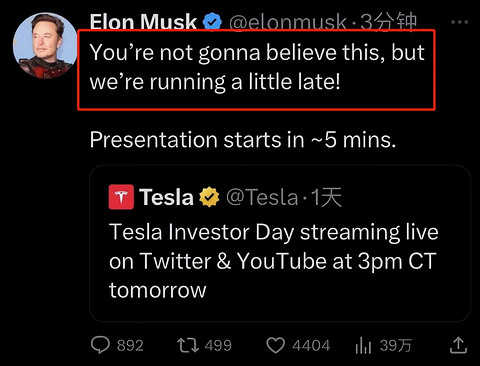Click the @elonmusk handle

288,23
